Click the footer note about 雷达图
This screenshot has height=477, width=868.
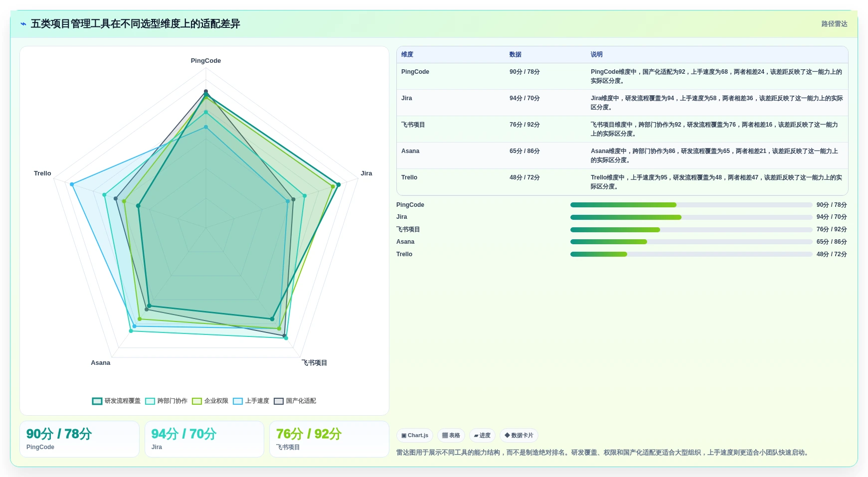(603, 453)
